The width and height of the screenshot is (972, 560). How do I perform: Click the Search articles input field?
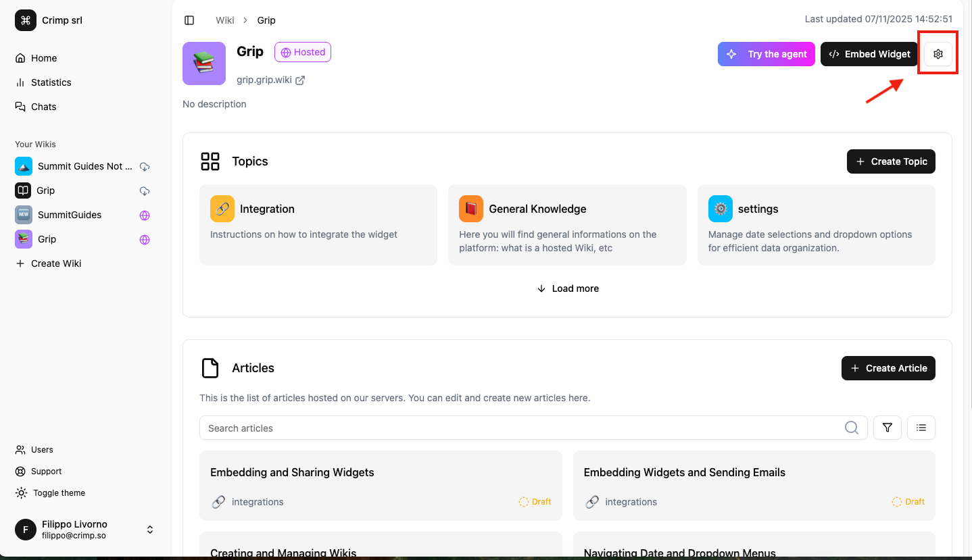(520, 428)
